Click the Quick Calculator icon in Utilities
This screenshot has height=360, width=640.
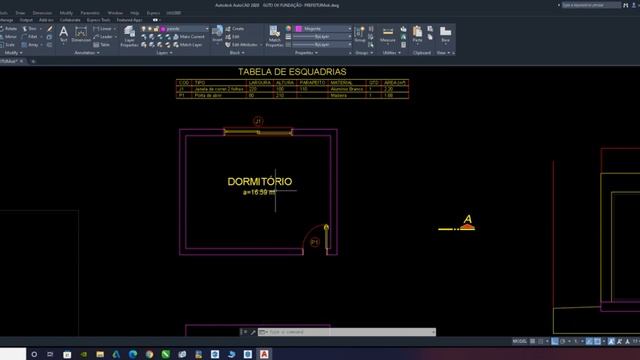tap(404, 45)
